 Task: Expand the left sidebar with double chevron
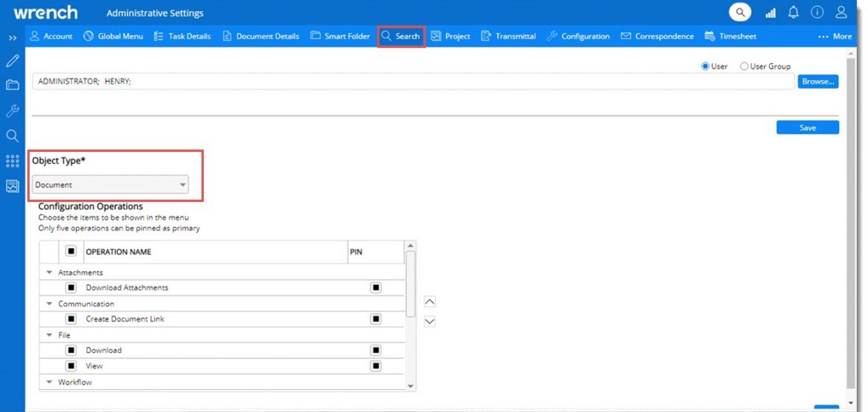13,38
